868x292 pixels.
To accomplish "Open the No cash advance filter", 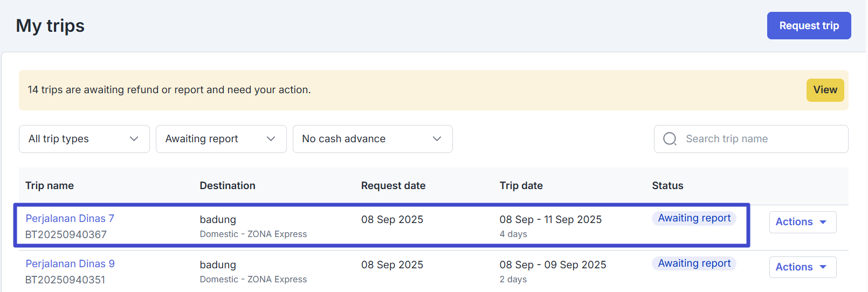I will click(x=373, y=139).
